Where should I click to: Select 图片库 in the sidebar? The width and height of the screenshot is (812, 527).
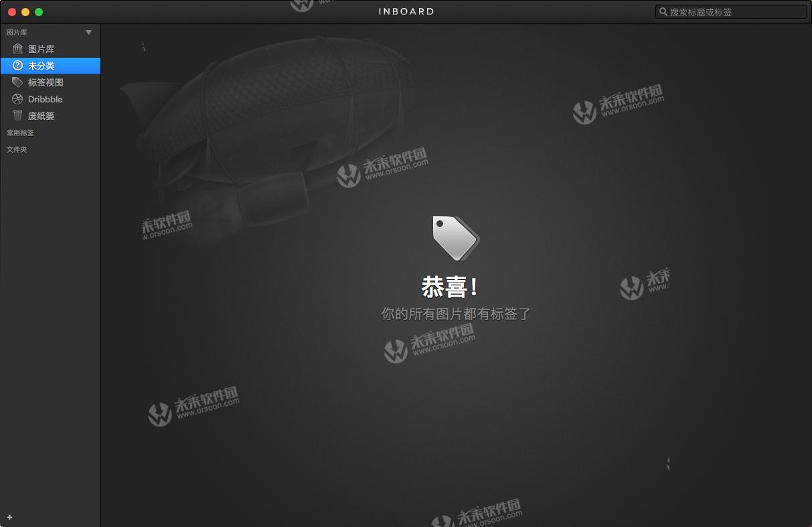pos(42,48)
